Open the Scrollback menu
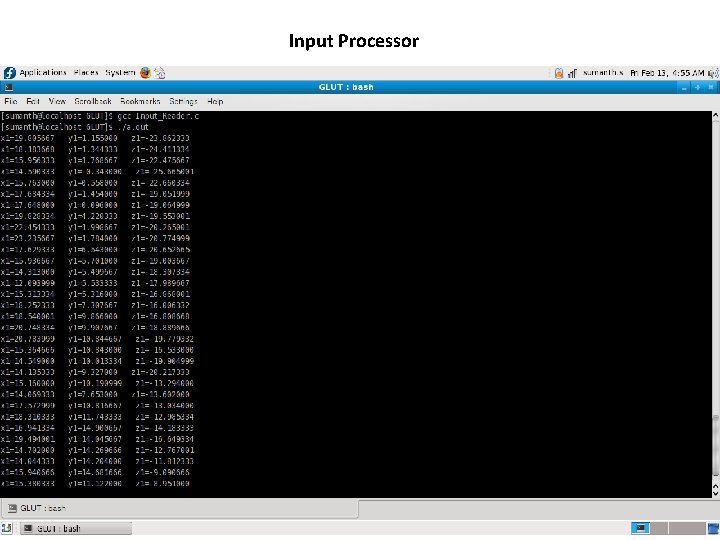Image resolution: width=720 pixels, height=540 pixels. tap(93, 101)
